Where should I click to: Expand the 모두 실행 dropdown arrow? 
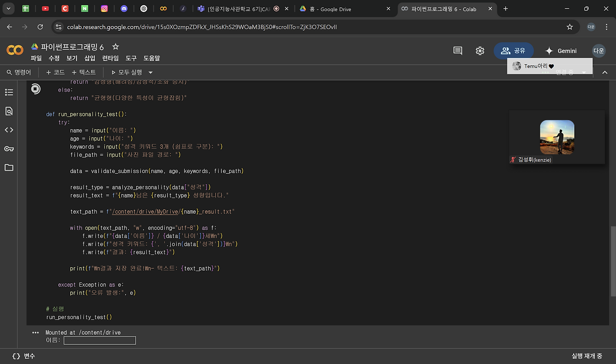point(150,72)
